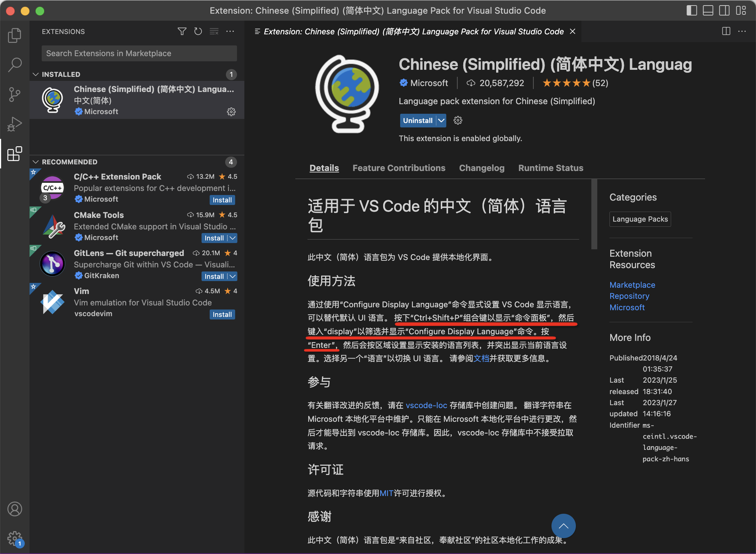This screenshot has width=756, height=554.
Task: Click the scroll-to-top arrow button
Action: tap(563, 526)
